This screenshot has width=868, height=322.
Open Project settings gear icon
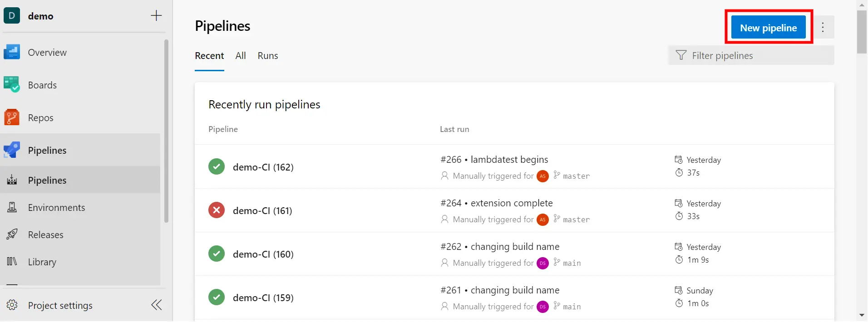pyautogui.click(x=12, y=305)
